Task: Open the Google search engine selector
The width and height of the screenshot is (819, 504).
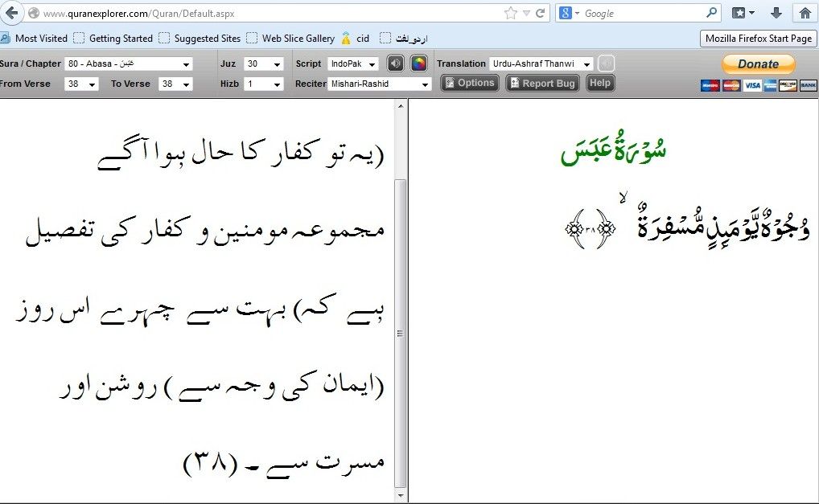Action: (x=570, y=13)
